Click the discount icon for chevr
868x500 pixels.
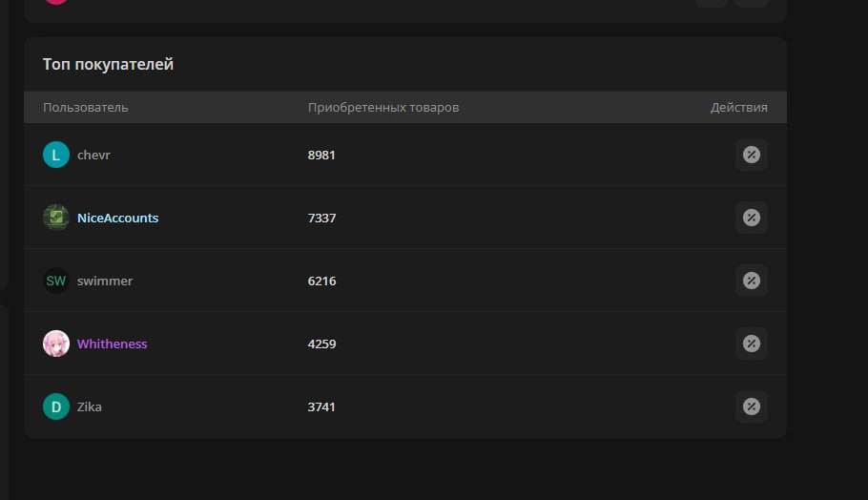(751, 155)
